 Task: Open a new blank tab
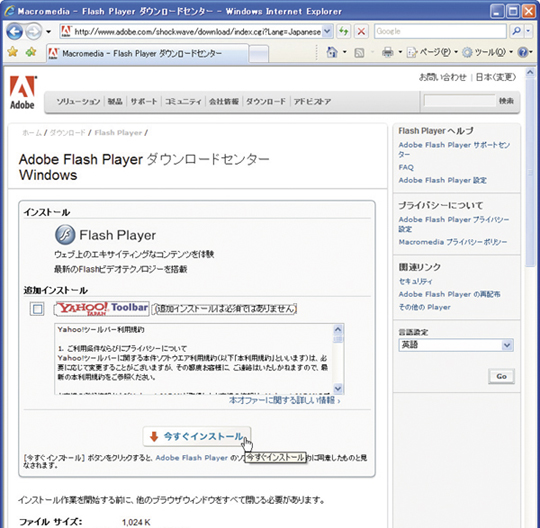pyautogui.click(x=259, y=54)
